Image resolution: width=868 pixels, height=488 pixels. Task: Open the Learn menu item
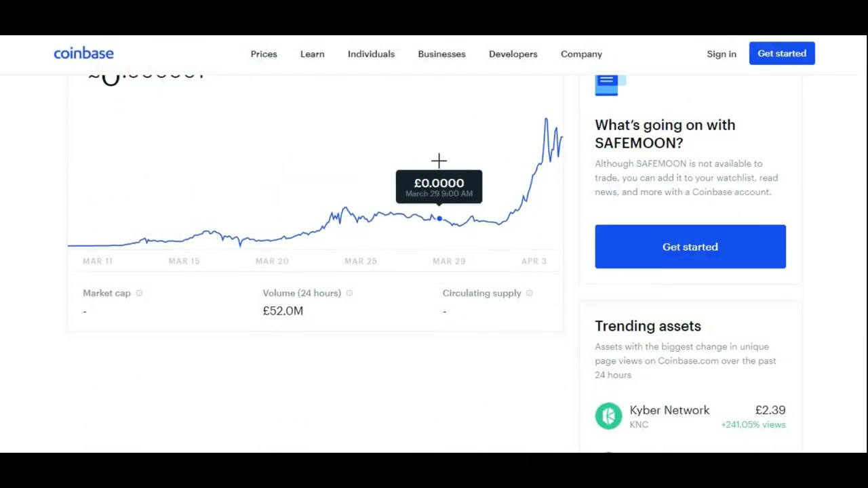pos(312,54)
